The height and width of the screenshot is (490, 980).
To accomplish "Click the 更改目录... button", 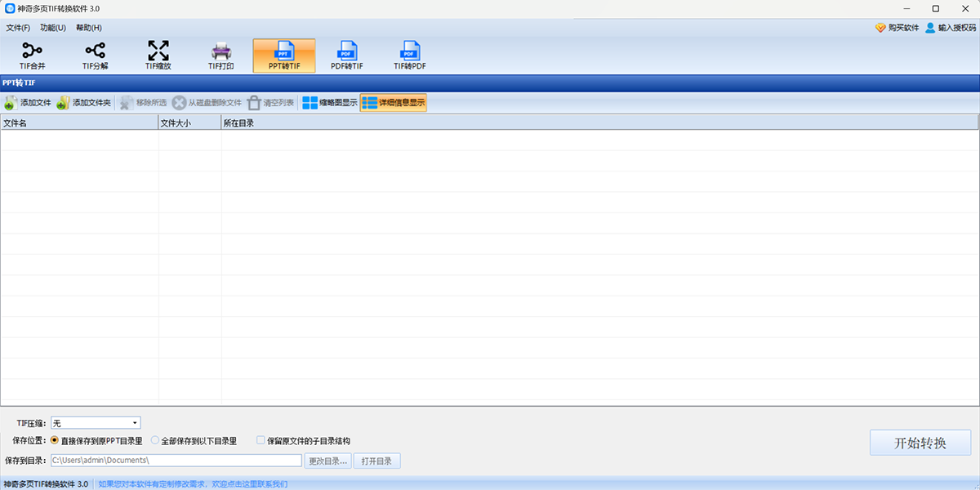I will click(x=329, y=461).
